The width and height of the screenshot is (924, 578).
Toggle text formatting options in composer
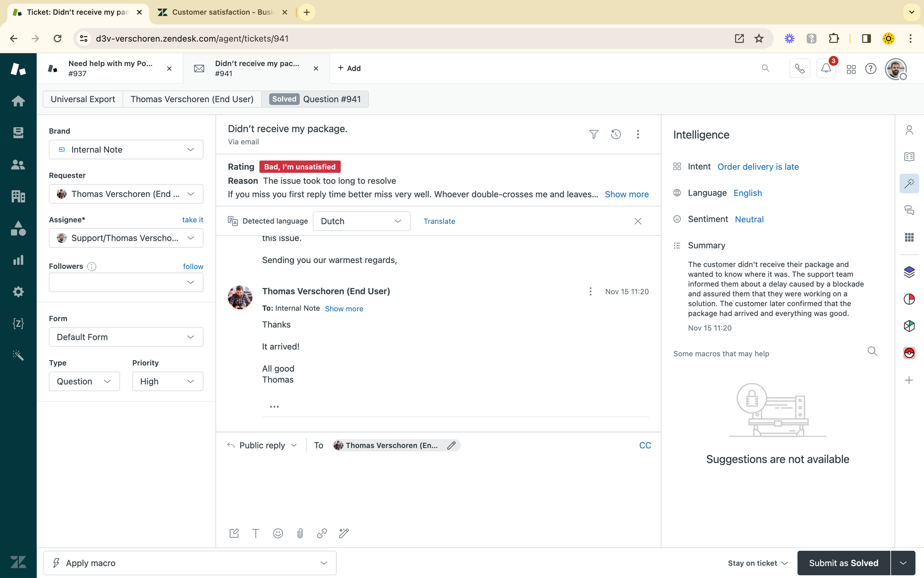pyautogui.click(x=255, y=533)
